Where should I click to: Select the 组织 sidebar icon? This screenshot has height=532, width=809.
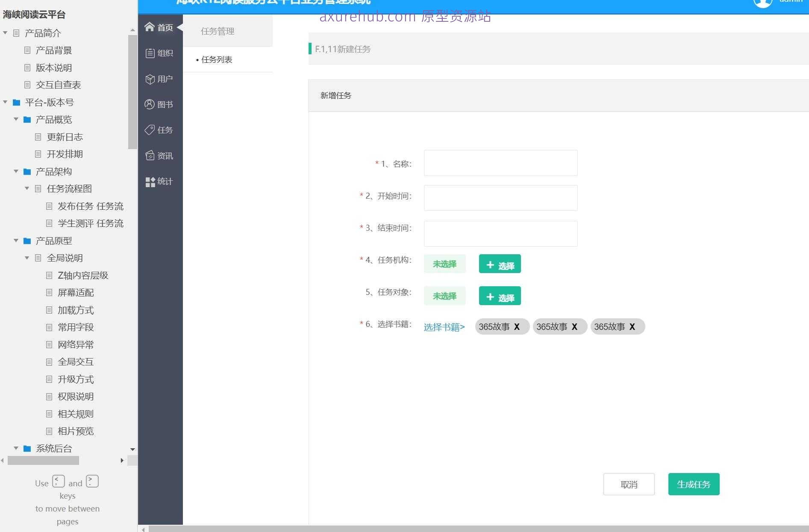pos(160,53)
